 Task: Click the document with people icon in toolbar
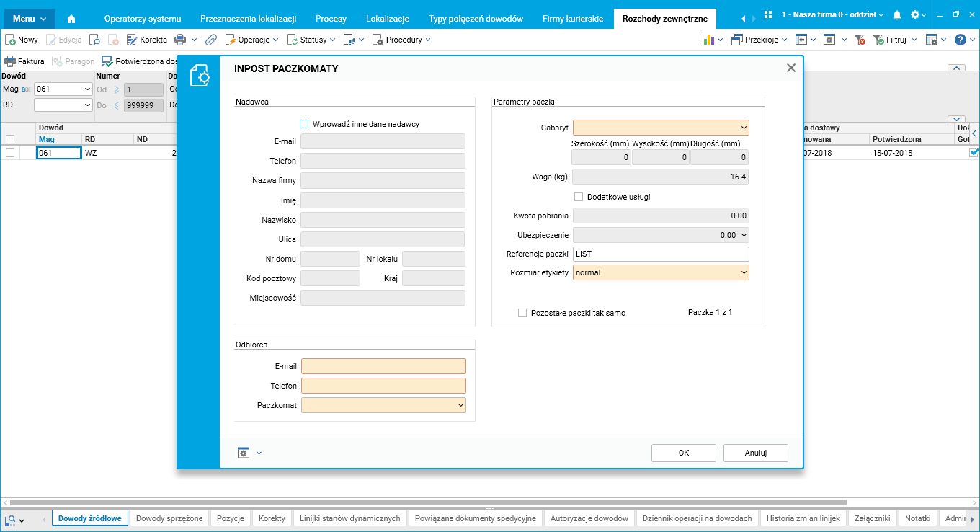349,40
